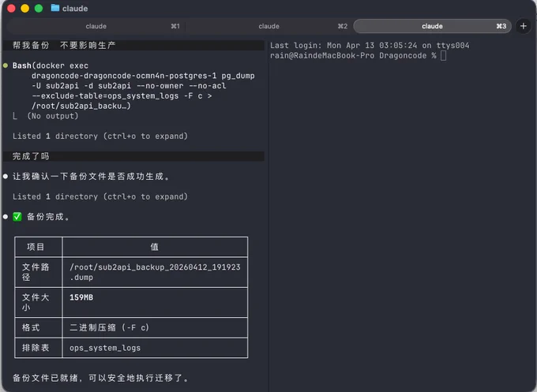Viewport: 537px width, 392px height.
Task: Click the Bash(docker exec command header
Action: point(51,65)
